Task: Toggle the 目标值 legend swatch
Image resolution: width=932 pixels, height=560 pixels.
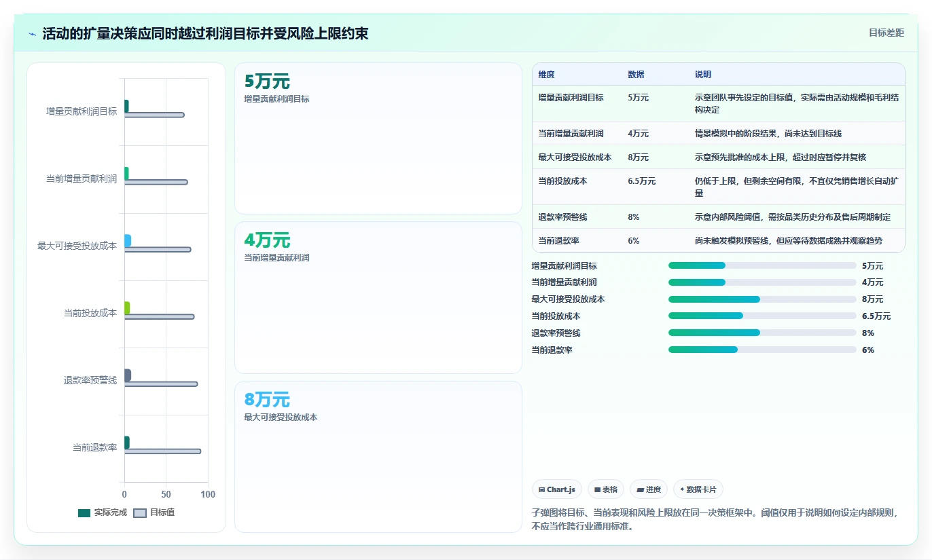Action: (140, 513)
